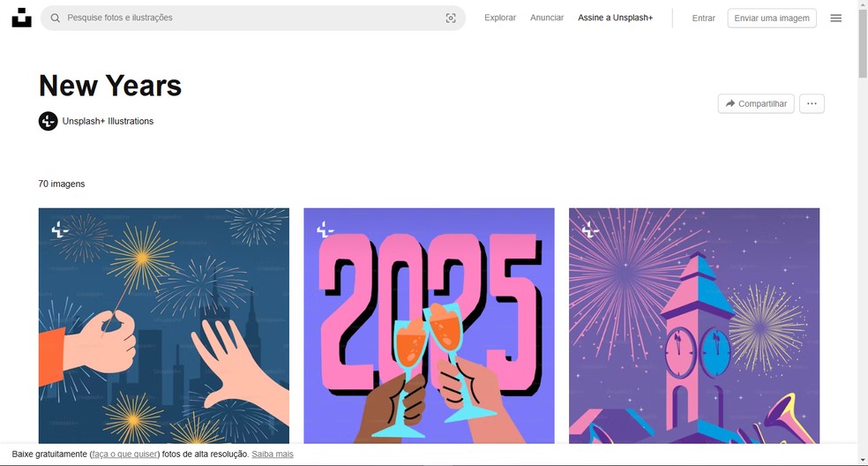
Task: Click the Entrar login link
Action: (x=703, y=18)
